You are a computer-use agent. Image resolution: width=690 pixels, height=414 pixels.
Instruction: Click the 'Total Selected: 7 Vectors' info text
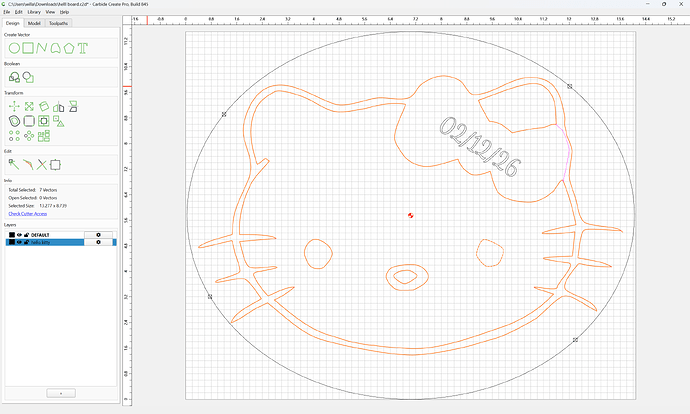point(33,190)
